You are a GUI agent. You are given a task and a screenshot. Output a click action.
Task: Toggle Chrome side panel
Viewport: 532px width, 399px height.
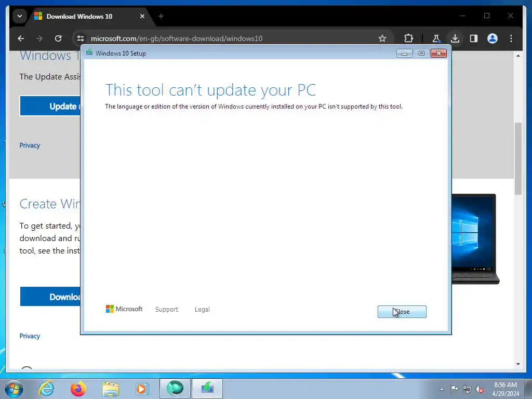click(474, 38)
